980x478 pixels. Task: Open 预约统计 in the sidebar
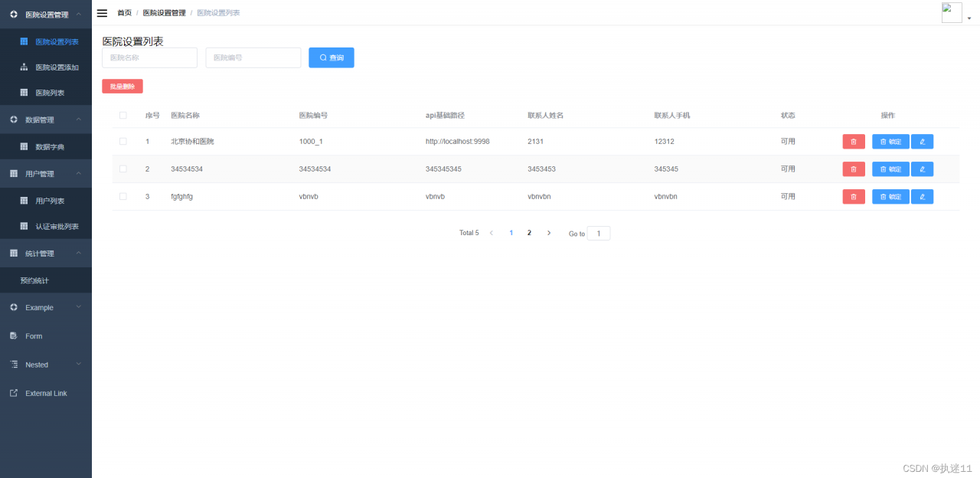click(46, 280)
